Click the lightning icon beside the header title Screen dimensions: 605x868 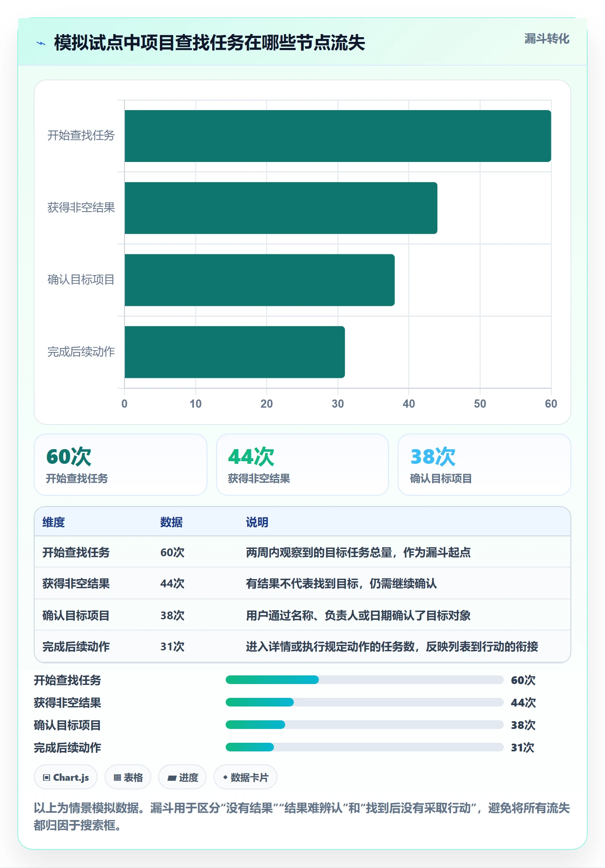pyautogui.click(x=41, y=43)
